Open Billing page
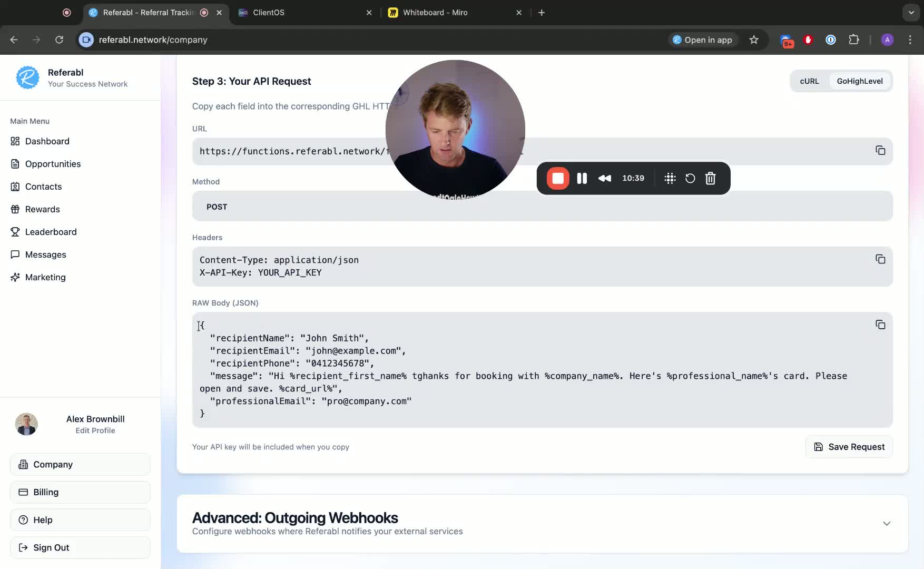The height and width of the screenshot is (569, 924). click(x=80, y=492)
